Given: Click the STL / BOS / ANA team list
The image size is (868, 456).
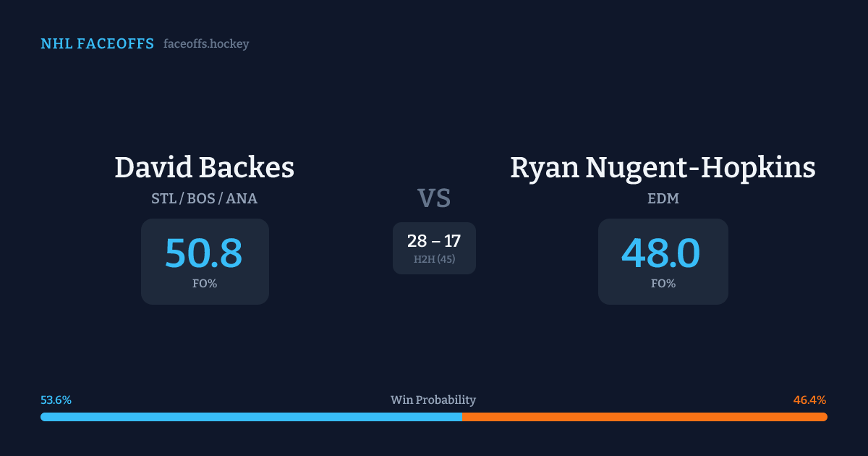Looking at the screenshot, I should tap(204, 198).
